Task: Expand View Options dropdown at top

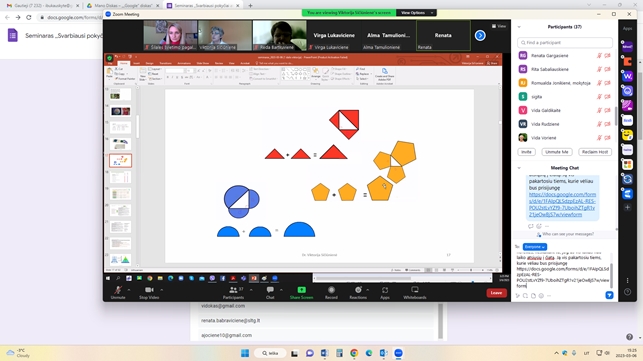Action: pos(416,13)
